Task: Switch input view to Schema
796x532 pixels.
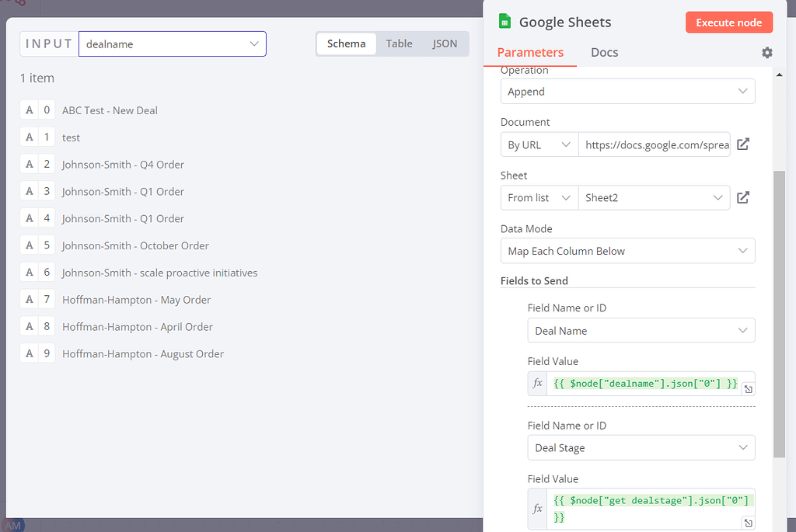Action: [x=346, y=43]
